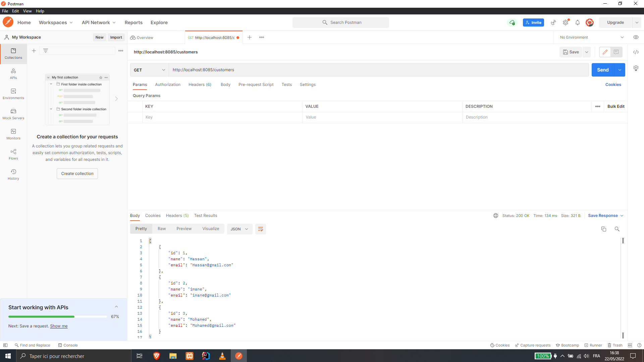Select the Flows sidebar icon
This screenshot has height=362, width=644.
[13, 154]
